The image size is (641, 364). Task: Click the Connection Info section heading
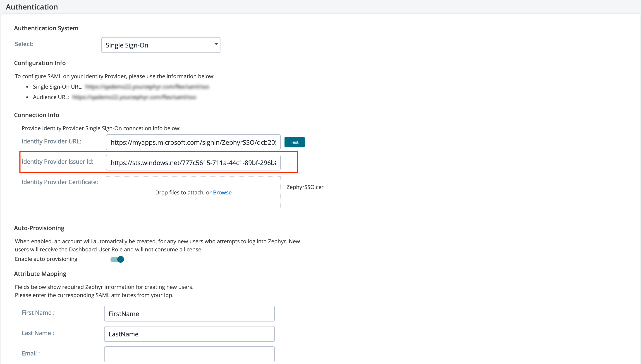tap(36, 115)
